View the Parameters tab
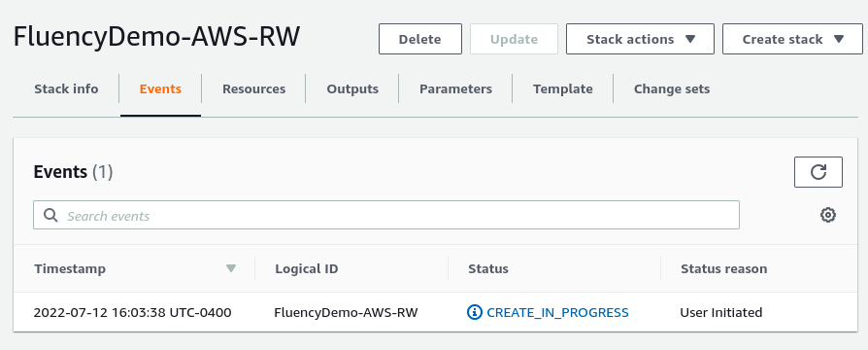This screenshot has height=350, width=868. pos(455,88)
